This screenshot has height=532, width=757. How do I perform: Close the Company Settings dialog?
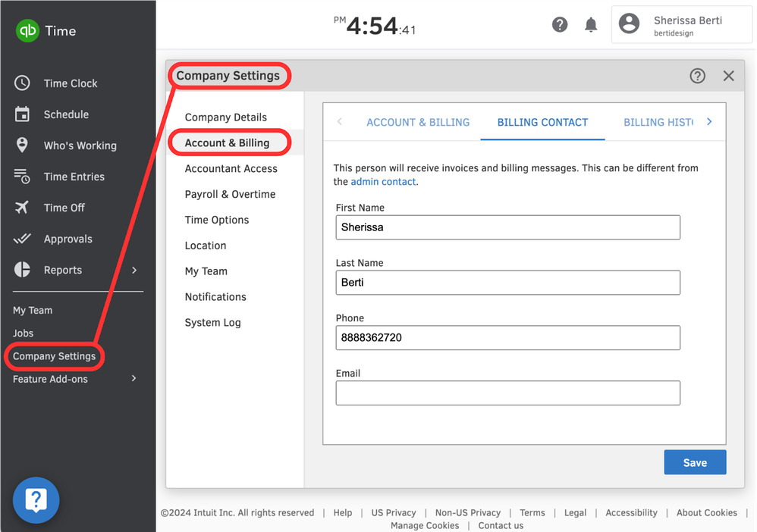[x=728, y=76]
